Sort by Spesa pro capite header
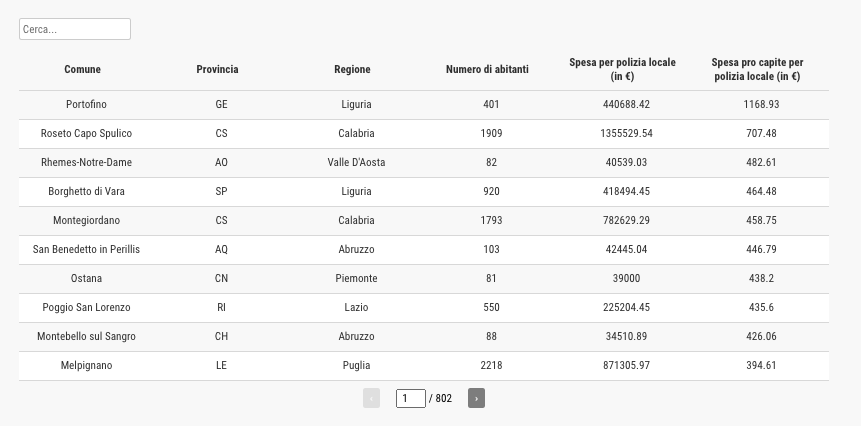 (758, 69)
